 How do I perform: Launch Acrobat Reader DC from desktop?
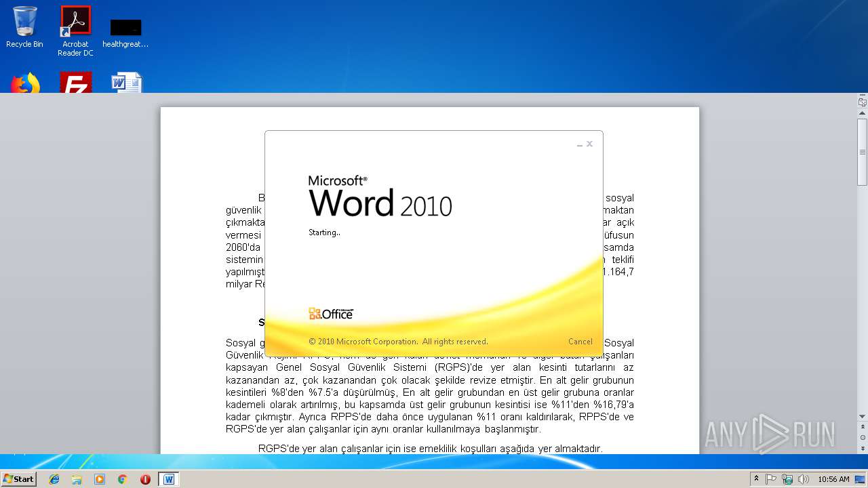(x=75, y=31)
